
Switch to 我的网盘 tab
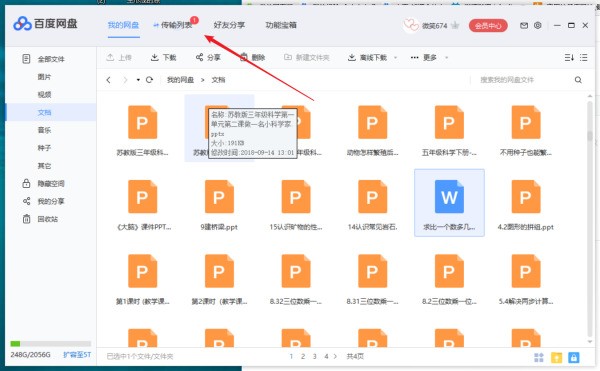[123, 25]
